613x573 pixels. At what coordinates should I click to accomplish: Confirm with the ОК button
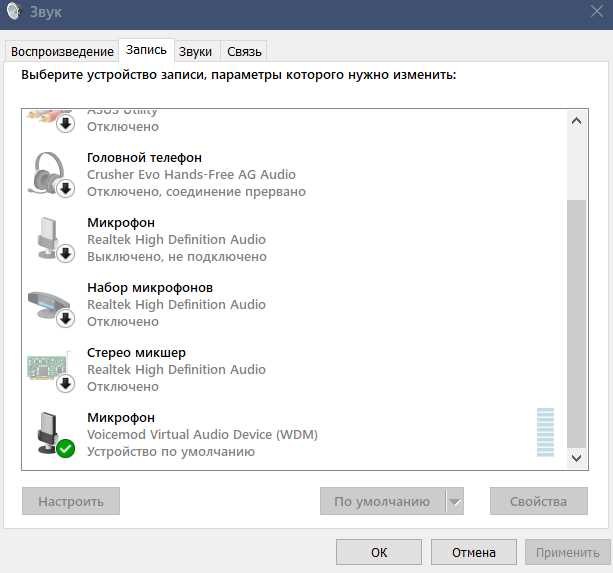[x=379, y=552]
